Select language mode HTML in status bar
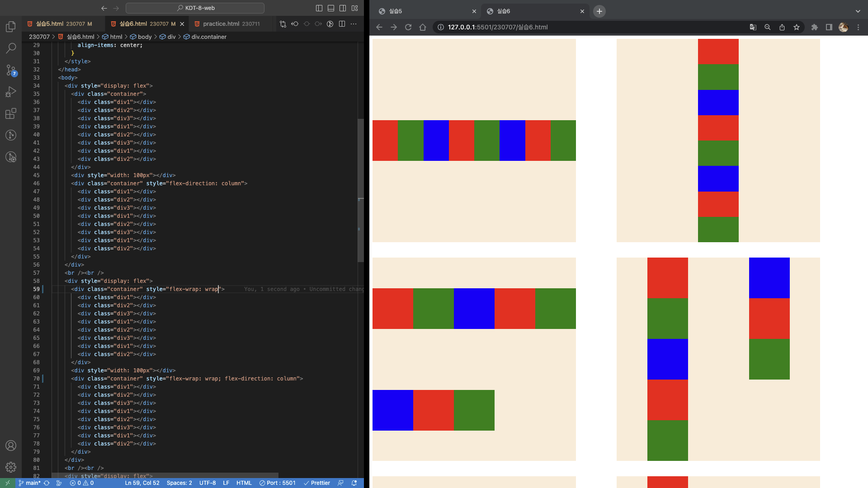The height and width of the screenshot is (488, 868). coord(244,483)
